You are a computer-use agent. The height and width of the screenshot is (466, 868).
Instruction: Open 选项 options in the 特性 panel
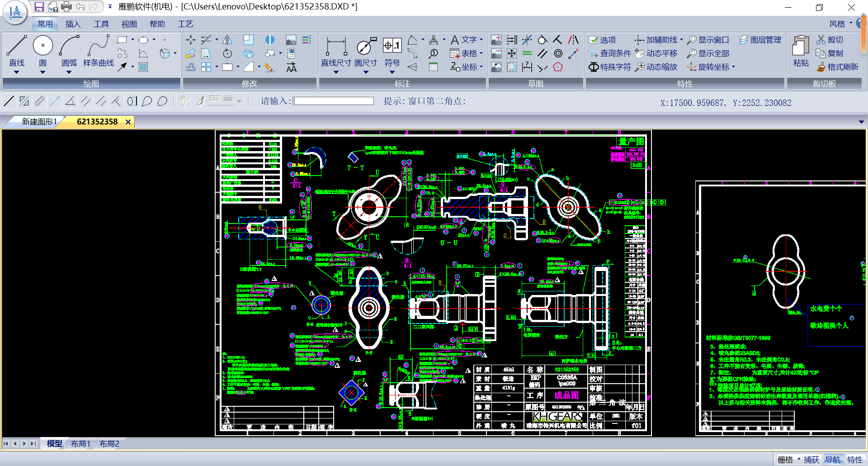(603, 40)
